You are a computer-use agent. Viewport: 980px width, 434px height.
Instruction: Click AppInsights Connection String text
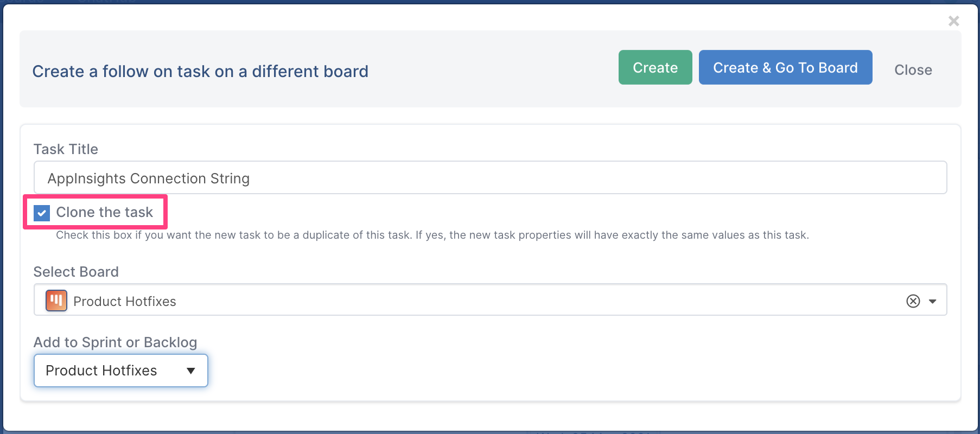pos(149,178)
